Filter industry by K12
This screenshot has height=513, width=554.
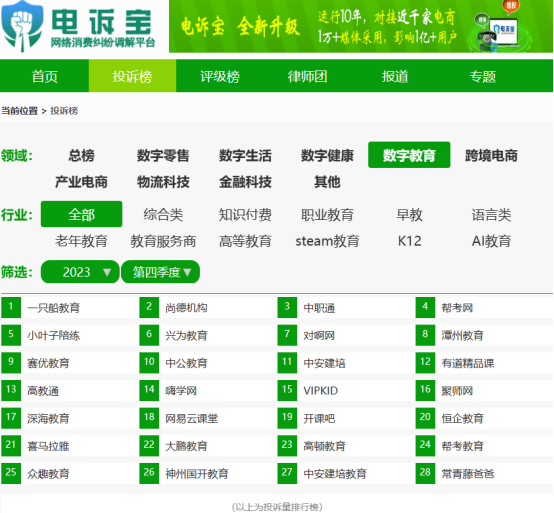point(409,241)
